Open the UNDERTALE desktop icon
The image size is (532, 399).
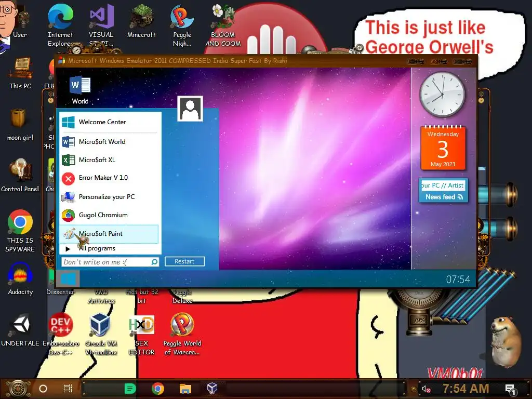20,330
